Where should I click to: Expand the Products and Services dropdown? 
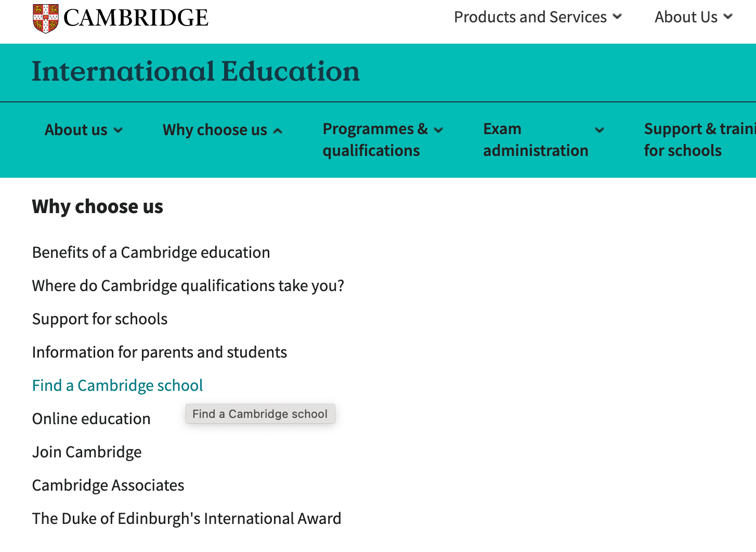(538, 17)
